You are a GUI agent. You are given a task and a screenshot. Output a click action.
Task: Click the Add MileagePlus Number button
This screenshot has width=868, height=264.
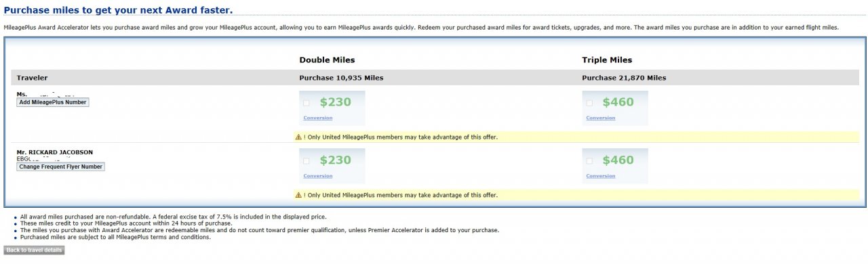(52, 102)
